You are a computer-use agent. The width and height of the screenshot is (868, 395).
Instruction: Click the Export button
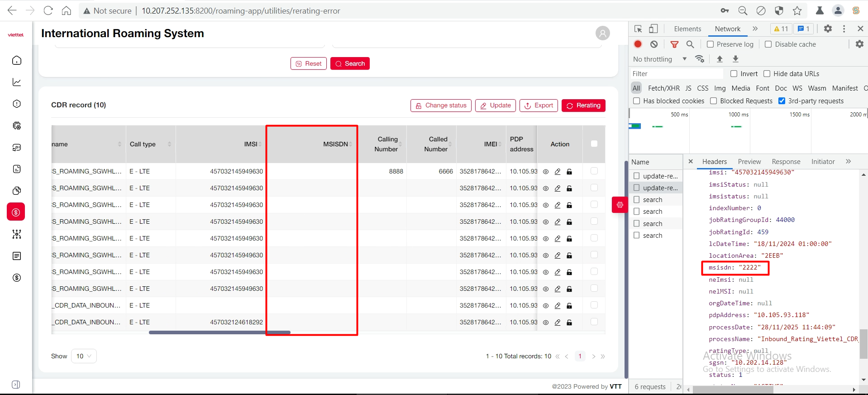[x=539, y=106]
